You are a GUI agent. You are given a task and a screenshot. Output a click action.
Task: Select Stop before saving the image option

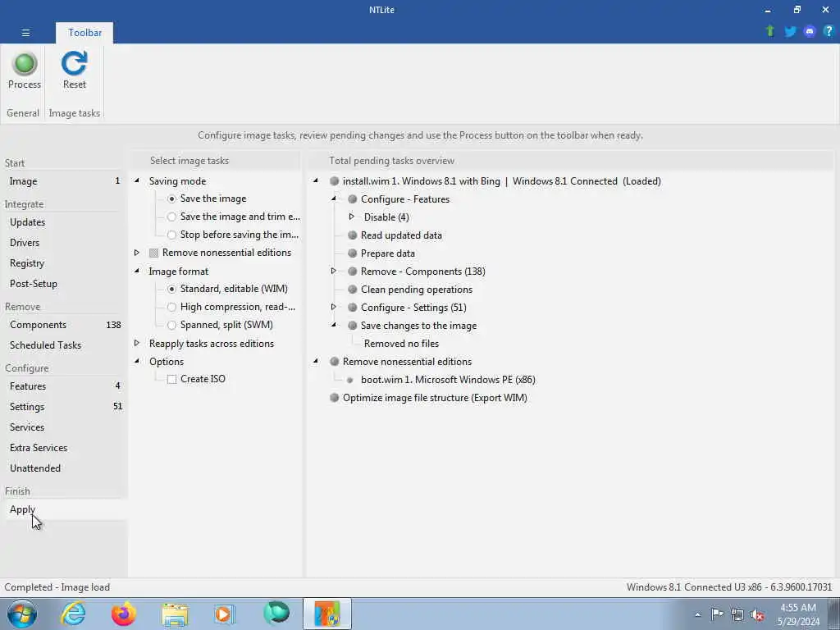click(x=171, y=235)
